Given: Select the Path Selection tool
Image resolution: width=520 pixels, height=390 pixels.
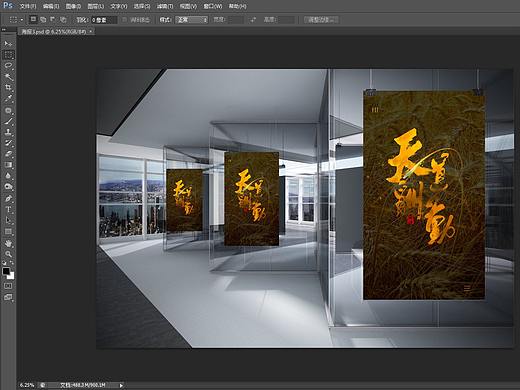Looking at the screenshot, I should [8, 221].
